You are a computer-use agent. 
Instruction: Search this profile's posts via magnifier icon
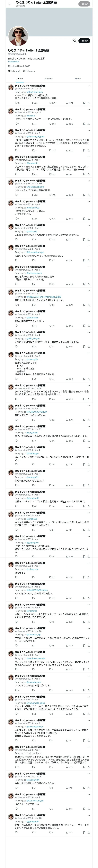point(74,41)
